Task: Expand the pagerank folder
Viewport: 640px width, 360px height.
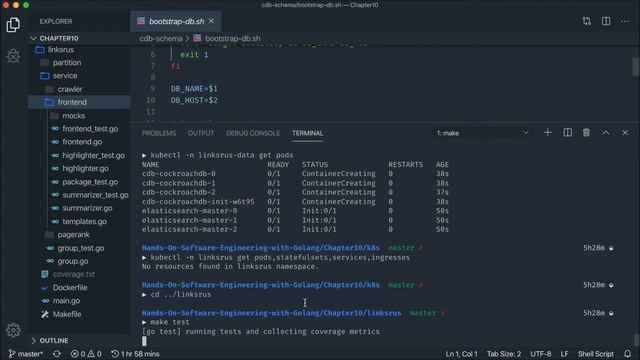Action: pyautogui.click(x=73, y=235)
